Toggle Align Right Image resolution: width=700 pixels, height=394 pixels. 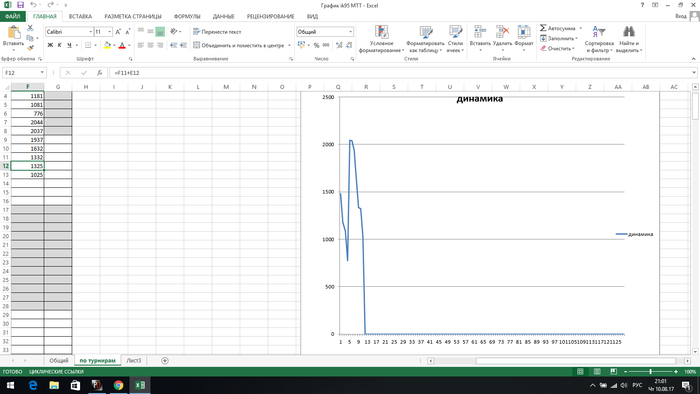pyautogui.click(x=160, y=45)
